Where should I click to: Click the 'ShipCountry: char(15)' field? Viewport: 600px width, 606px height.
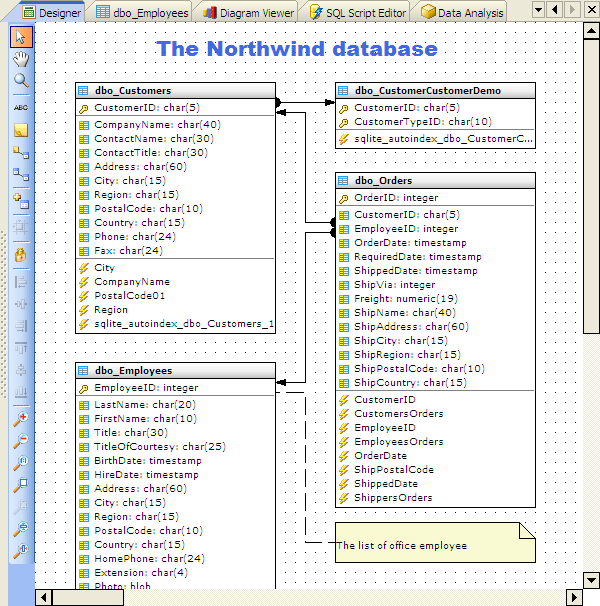click(x=435, y=383)
